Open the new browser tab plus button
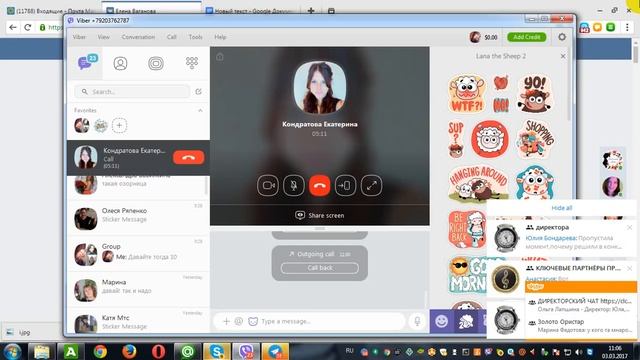 311,11
